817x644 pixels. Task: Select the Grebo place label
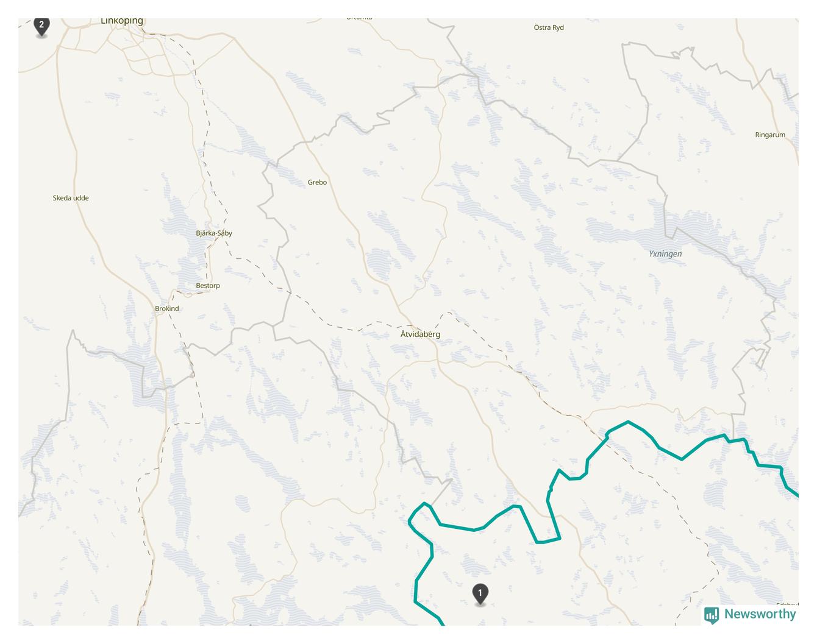click(317, 182)
